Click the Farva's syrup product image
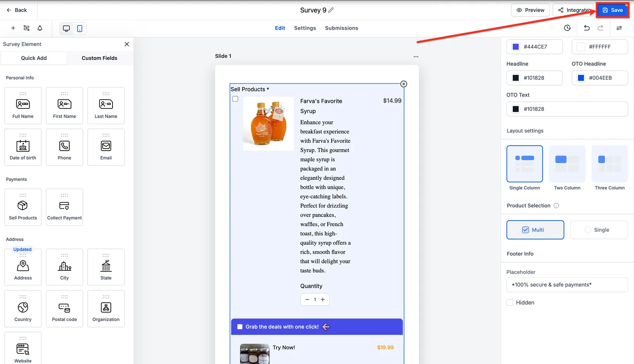Screen dimensions: 634x364 coord(268,124)
